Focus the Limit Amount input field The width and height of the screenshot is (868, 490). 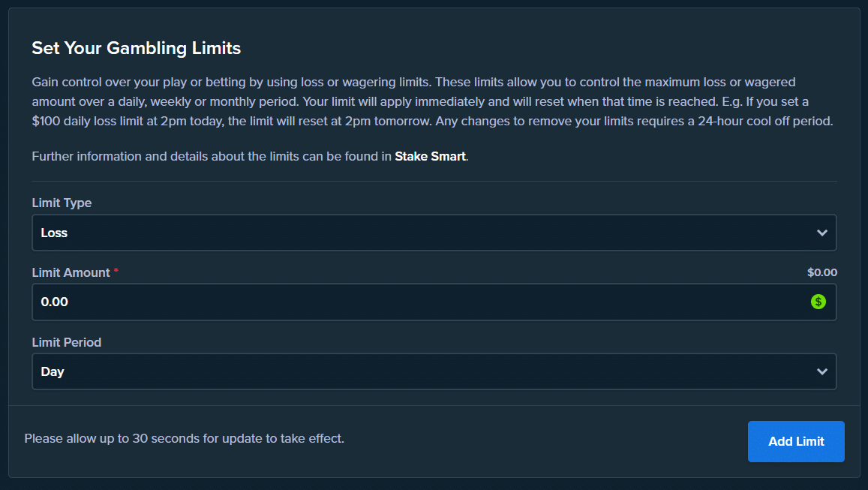420,302
